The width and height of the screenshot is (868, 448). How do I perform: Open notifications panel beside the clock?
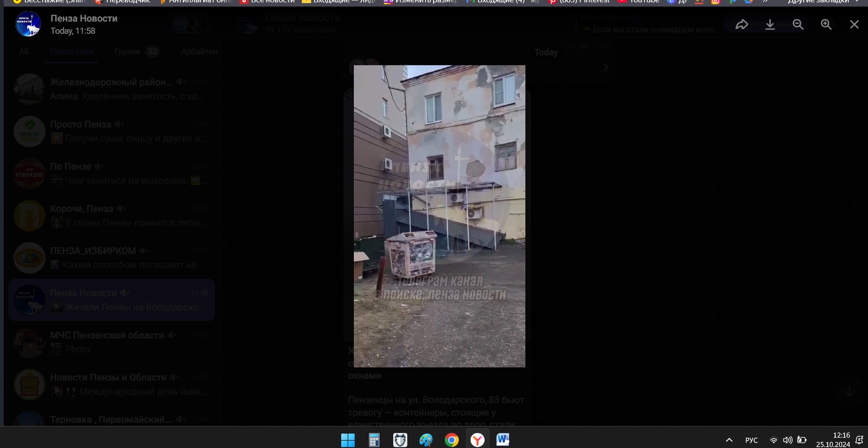click(859, 440)
